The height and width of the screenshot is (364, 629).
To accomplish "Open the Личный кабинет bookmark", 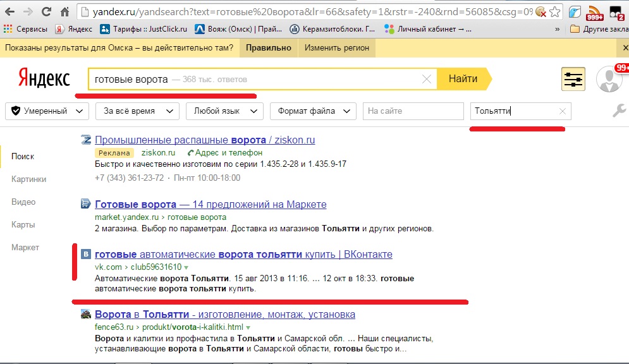I will 428,29.
